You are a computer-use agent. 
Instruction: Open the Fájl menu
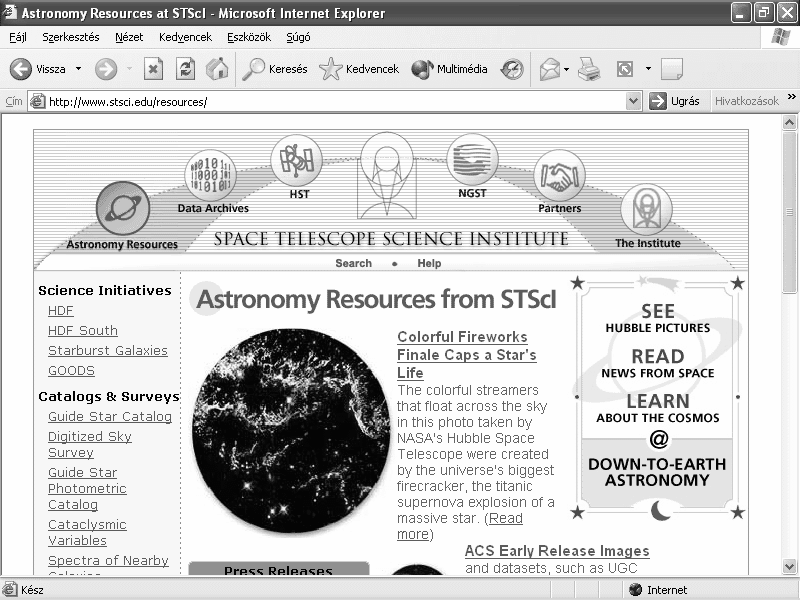[x=18, y=37]
